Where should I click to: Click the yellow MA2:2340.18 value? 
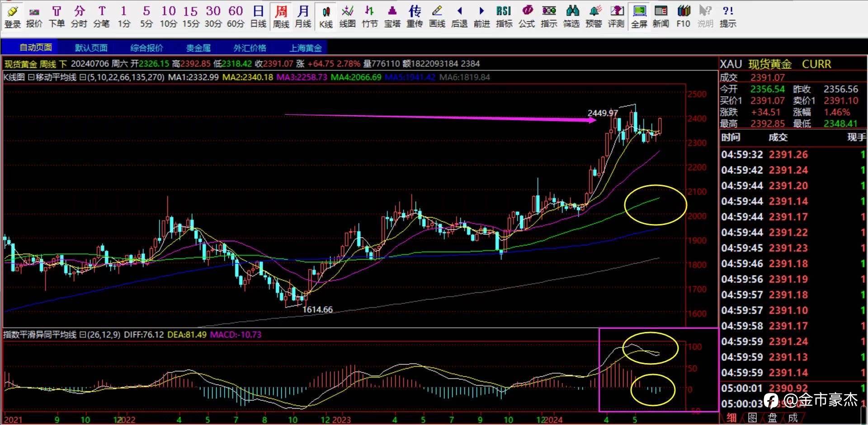(x=248, y=77)
